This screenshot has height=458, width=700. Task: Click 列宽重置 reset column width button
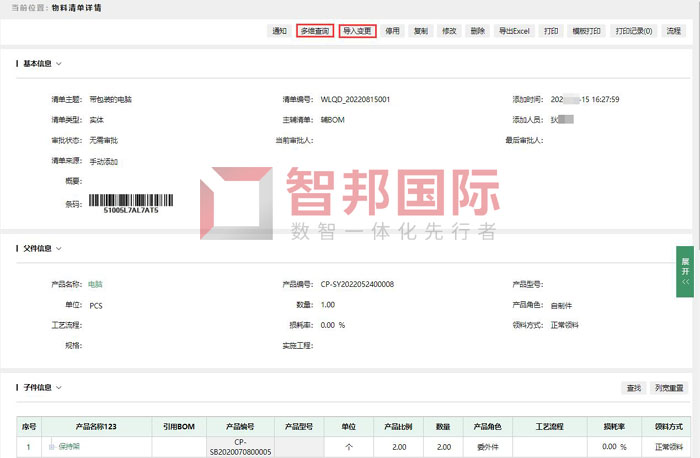pos(668,388)
